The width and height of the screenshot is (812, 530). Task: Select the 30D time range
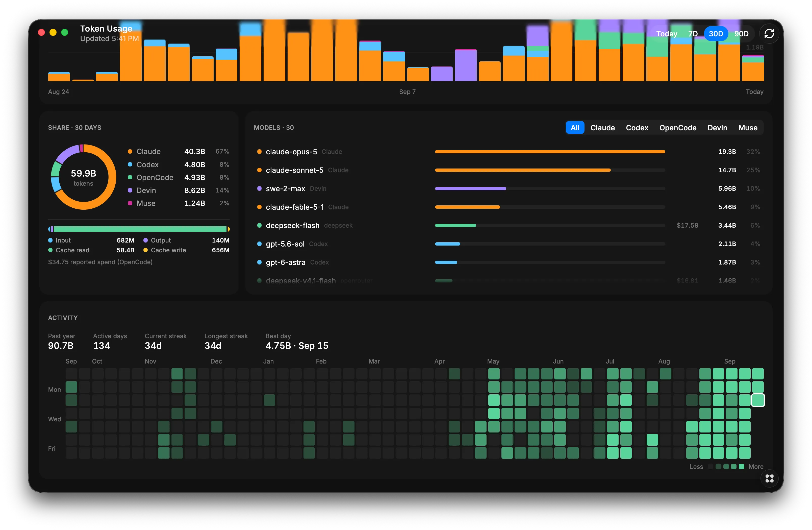coord(716,33)
